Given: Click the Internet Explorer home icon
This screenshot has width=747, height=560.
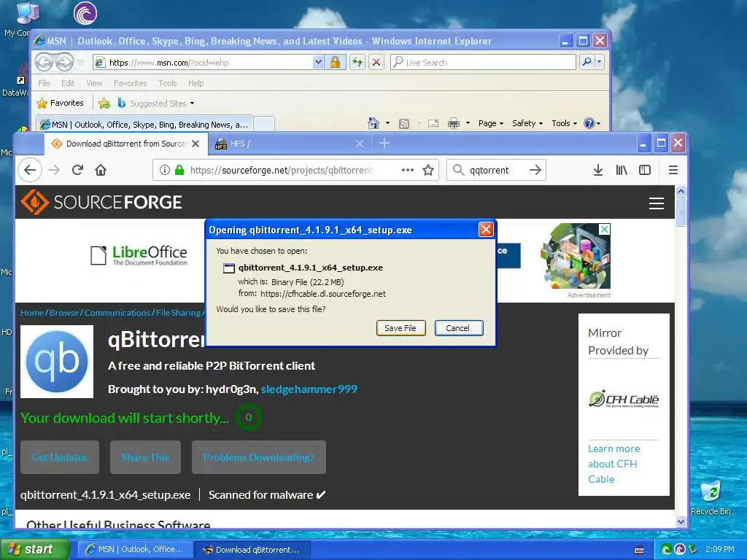Looking at the screenshot, I should [373, 123].
